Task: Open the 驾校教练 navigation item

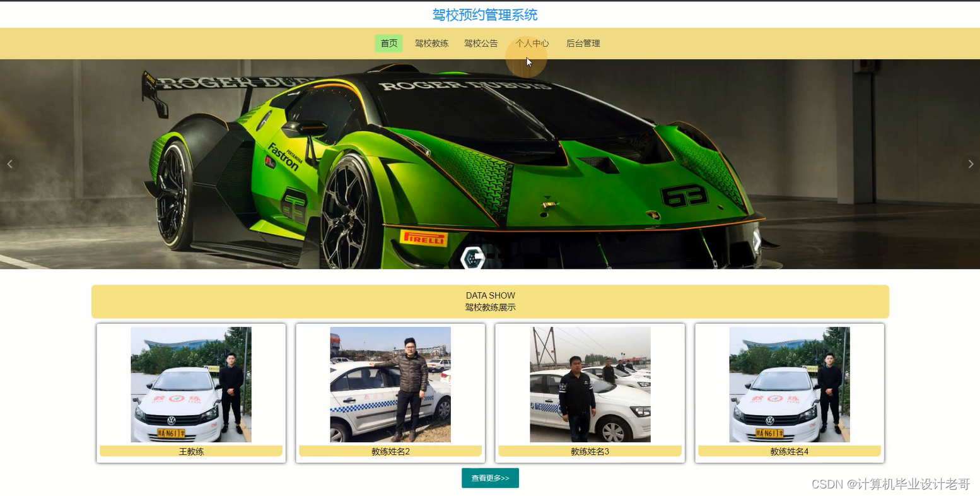Action: [431, 44]
